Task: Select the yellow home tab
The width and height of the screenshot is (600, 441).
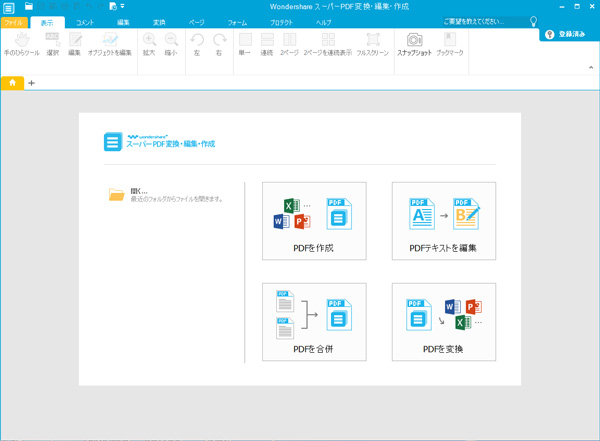Action: point(13,83)
